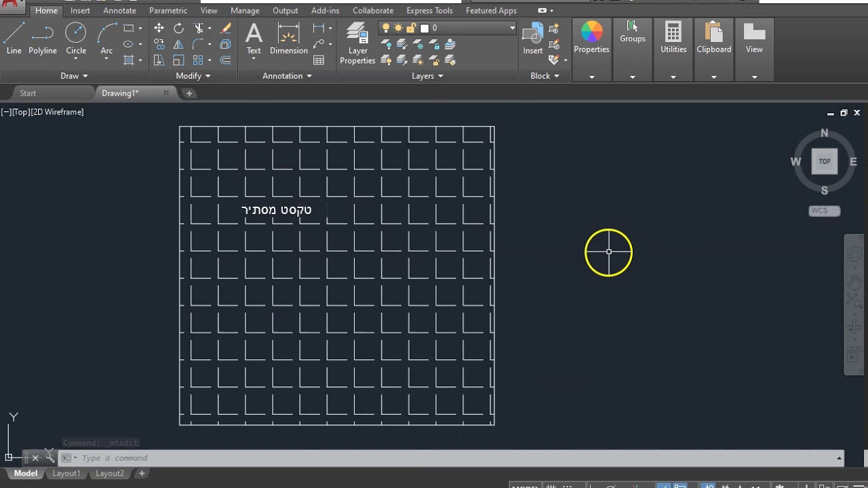Toggle layer 0 on/off lightbulb

[x=387, y=28]
